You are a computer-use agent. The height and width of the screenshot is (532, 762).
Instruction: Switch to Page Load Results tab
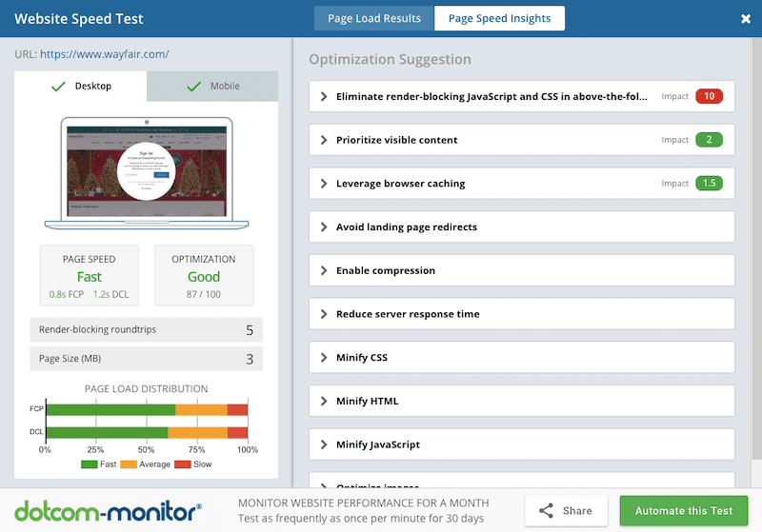tap(374, 18)
